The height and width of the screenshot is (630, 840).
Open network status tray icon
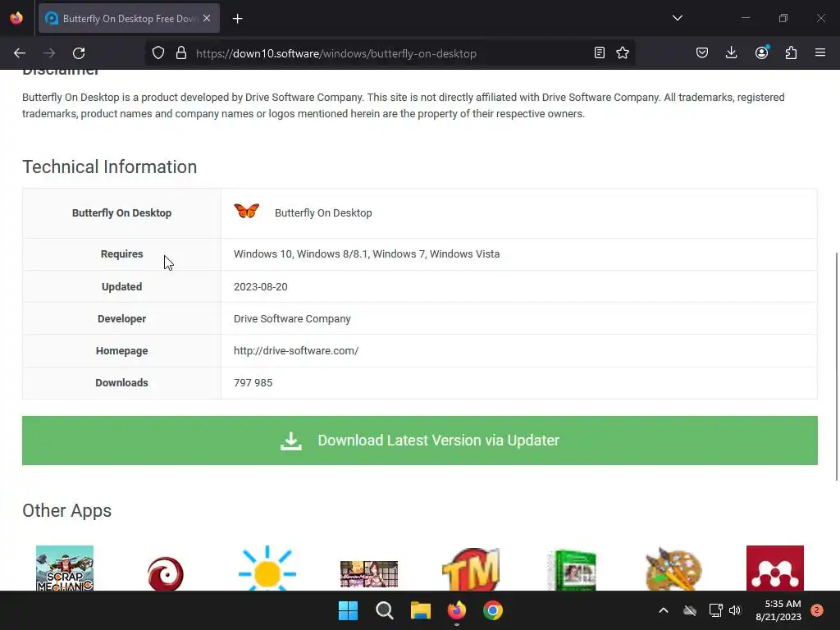pyautogui.click(x=715, y=610)
